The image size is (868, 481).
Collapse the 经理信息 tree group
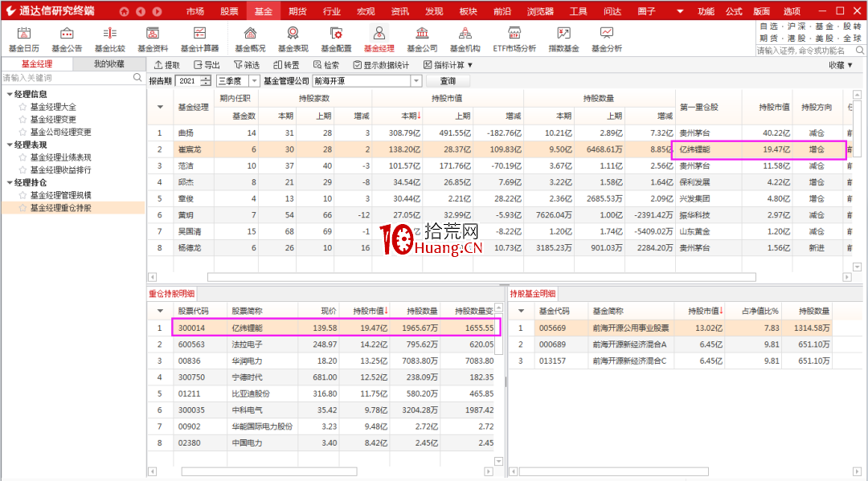pos(10,95)
